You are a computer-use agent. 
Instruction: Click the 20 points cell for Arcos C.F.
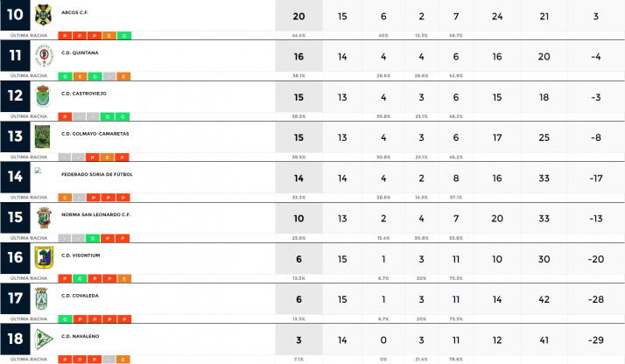[298, 16]
